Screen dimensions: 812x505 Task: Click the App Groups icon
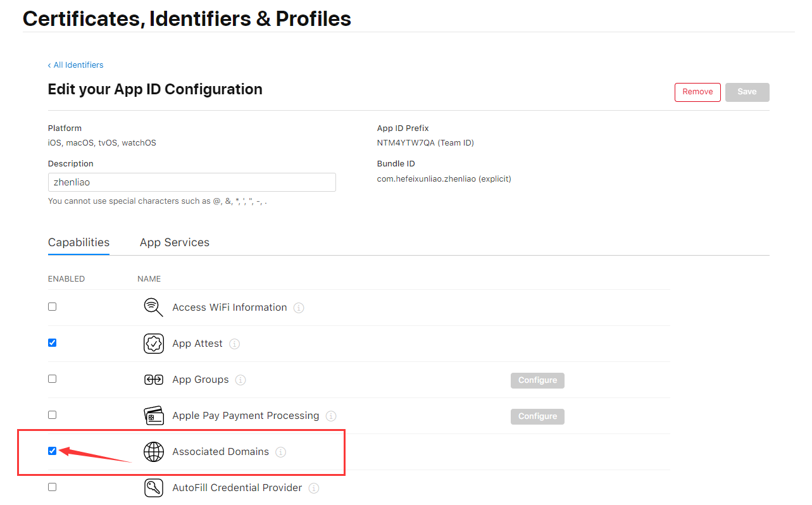click(153, 380)
